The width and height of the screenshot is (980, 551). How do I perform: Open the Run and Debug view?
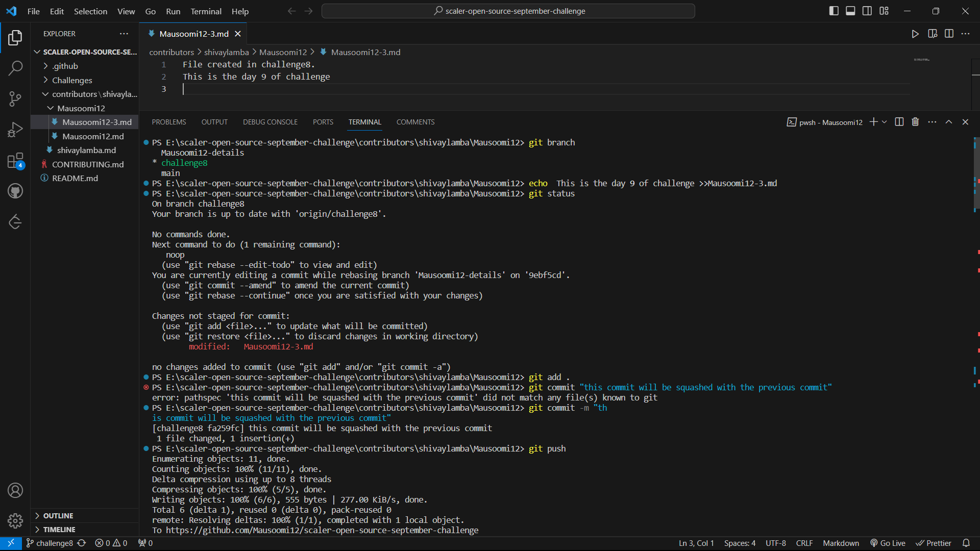15,130
